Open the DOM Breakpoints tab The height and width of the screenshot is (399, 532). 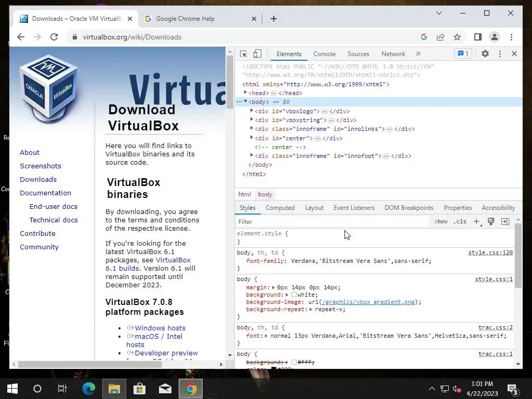coord(409,208)
